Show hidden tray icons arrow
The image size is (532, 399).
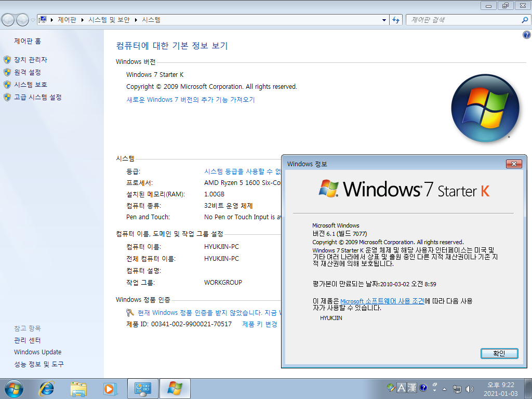click(445, 389)
